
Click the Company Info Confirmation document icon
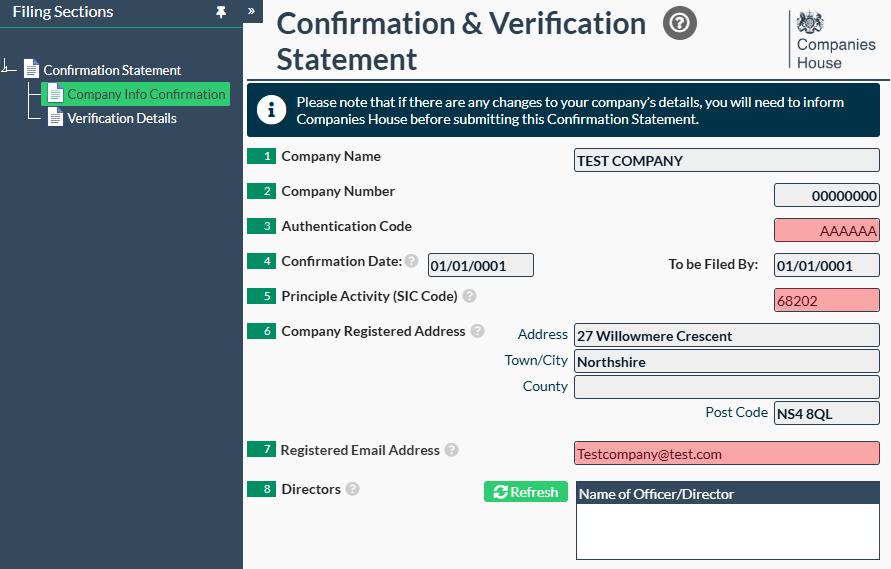coord(55,94)
